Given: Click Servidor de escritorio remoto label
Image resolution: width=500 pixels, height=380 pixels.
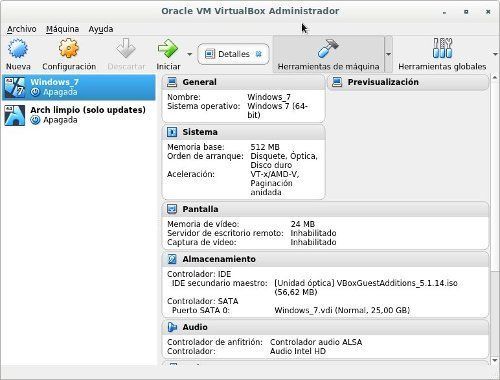Looking at the screenshot, I should tap(225, 233).
